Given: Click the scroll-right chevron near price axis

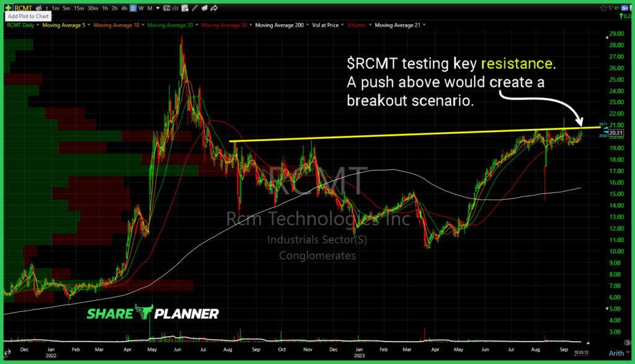Looking at the screenshot, I should [628, 342].
